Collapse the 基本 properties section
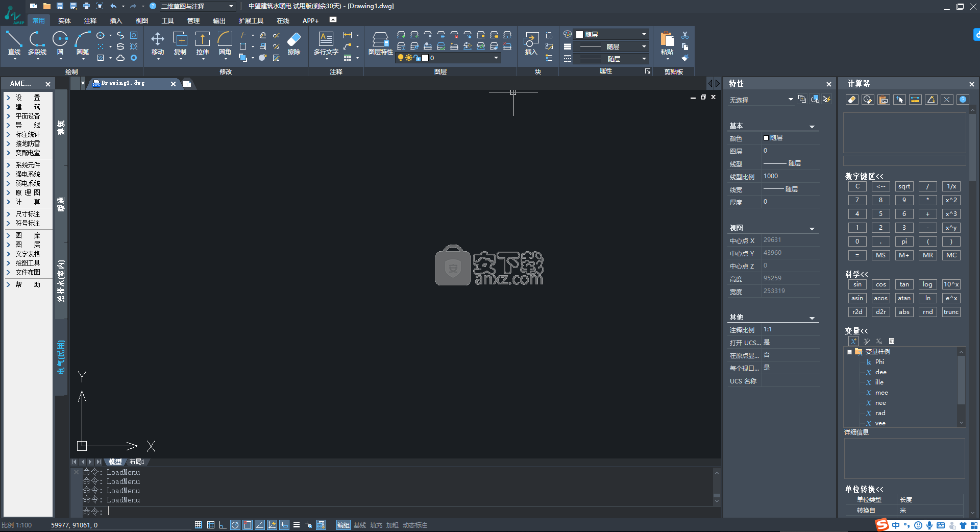 [x=812, y=126]
